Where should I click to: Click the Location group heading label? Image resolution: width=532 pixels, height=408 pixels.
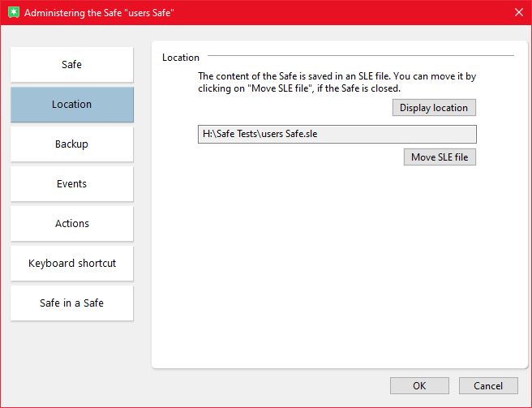180,58
